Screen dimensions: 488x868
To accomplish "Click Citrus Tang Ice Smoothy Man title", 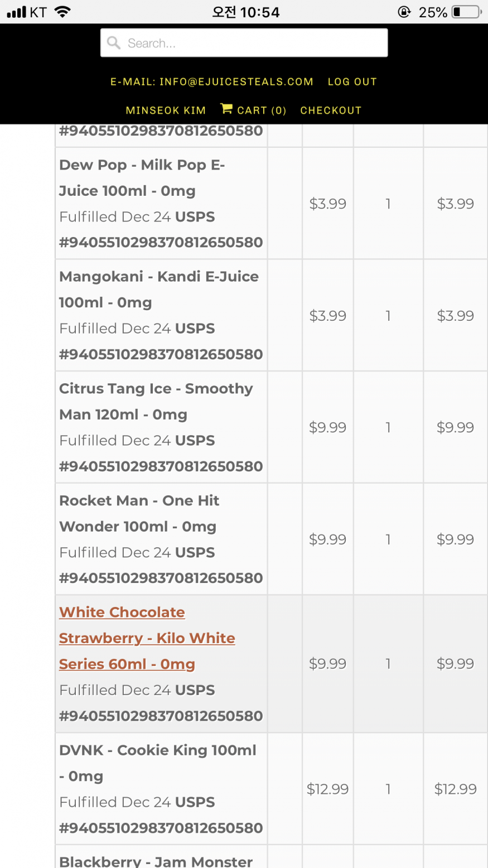I will pos(156,402).
